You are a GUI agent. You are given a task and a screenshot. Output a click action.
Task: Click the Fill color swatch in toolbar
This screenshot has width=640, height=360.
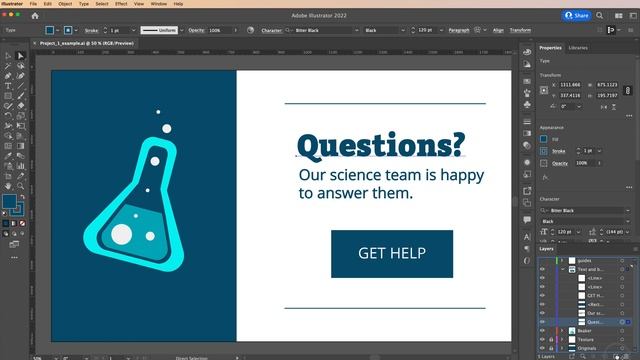[9, 201]
